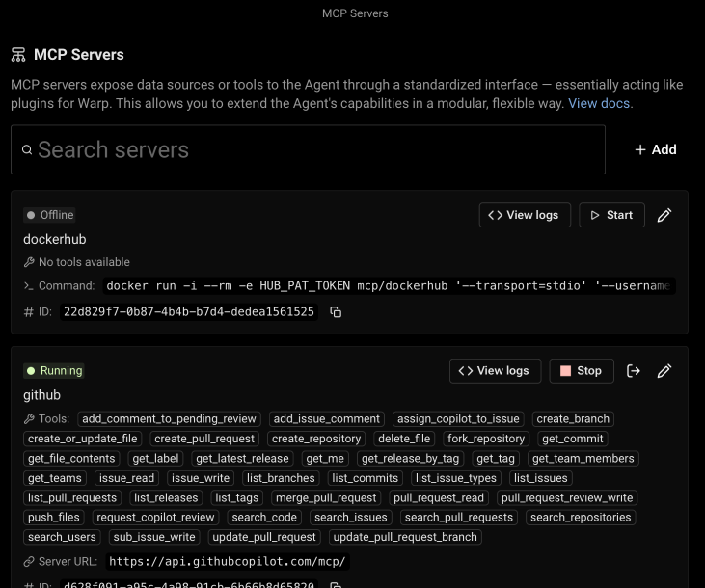Add a new MCP server
This screenshot has height=588, width=705.
point(656,149)
